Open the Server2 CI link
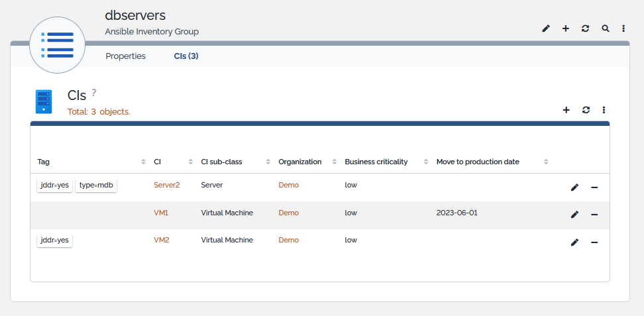Image resolution: width=644 pixels, height=316 pixels. pyautogui.click(x=166, y=185)
